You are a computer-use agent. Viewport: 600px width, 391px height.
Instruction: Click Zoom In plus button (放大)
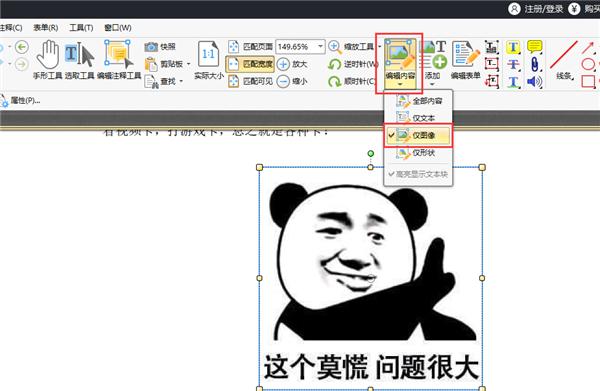click(x=292, y=64)
